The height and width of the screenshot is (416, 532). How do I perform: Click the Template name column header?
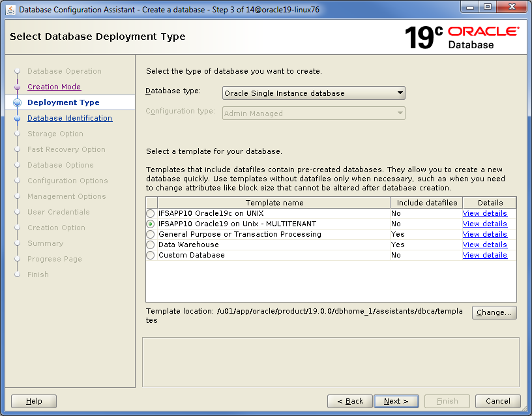(274, 203)
